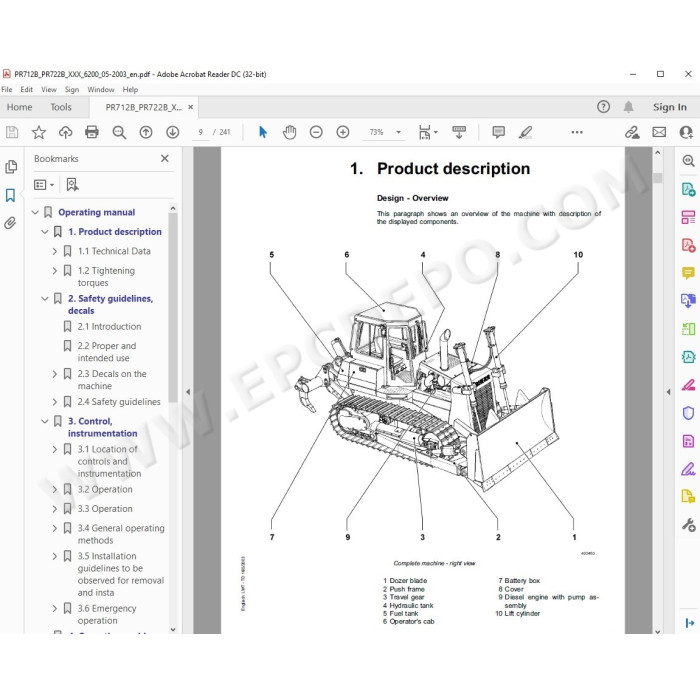The width and height of the screenshot is (700, 700).
Task: Click the Sign In button
Action: (669, 107)
